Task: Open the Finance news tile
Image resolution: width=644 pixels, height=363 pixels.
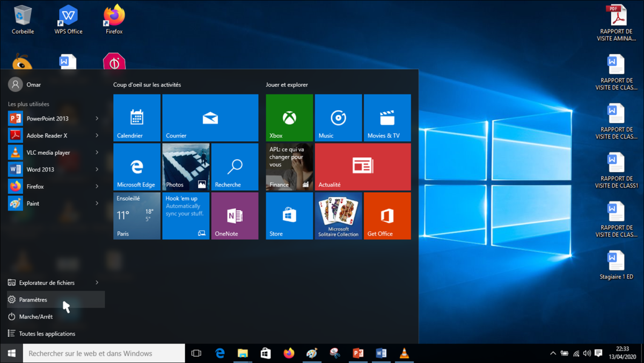Action: click(289, 166)
